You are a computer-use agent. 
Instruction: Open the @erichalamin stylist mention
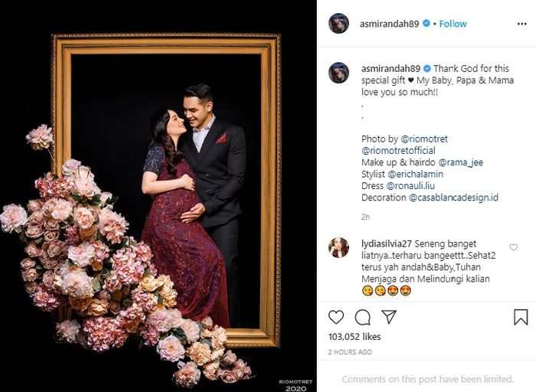click(415, 174)
